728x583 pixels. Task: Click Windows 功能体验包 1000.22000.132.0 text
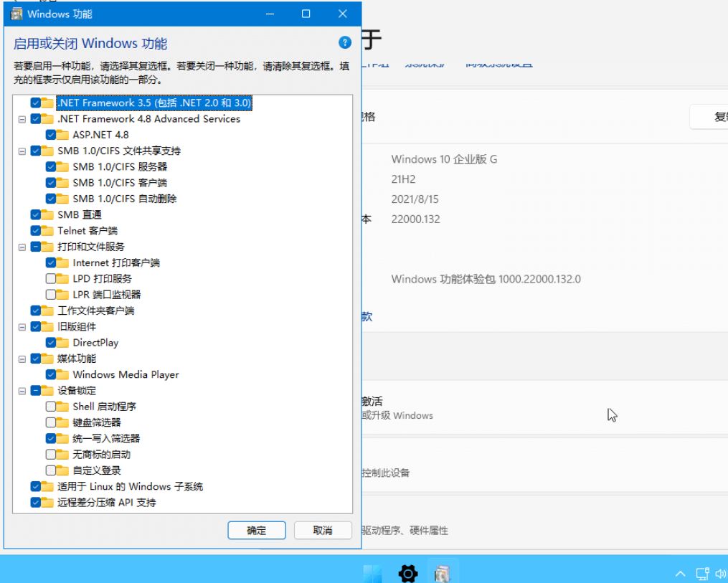coord(486,279)
